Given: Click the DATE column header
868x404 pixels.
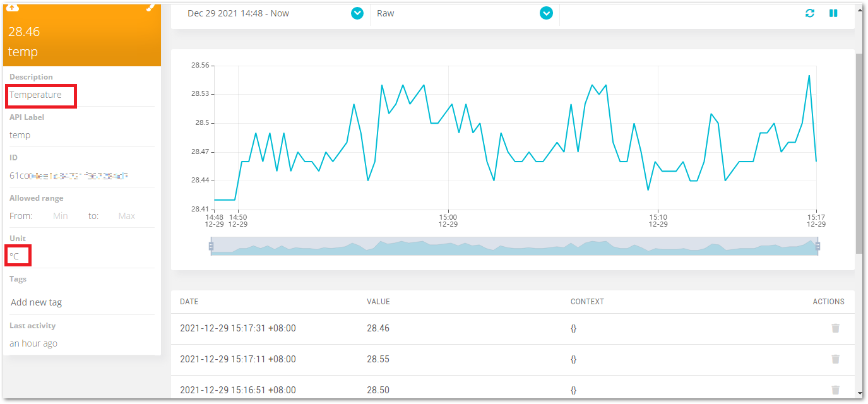Looking at the screenshot, I should (189, 302).
